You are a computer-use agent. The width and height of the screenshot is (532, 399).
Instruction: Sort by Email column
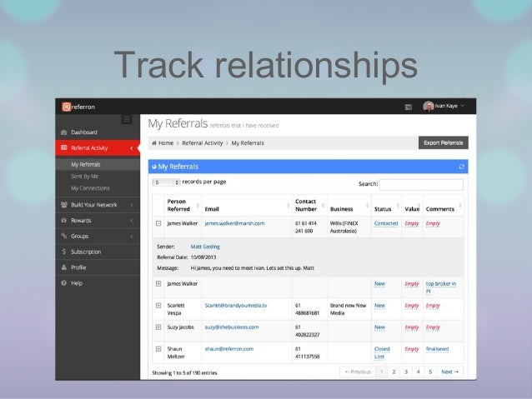[247, 205]
